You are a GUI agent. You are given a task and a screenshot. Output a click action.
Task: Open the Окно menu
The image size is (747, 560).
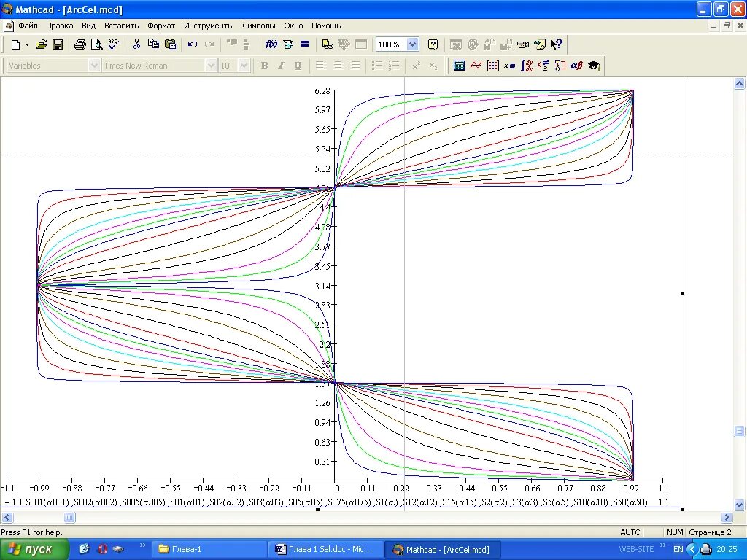[293, 26]
